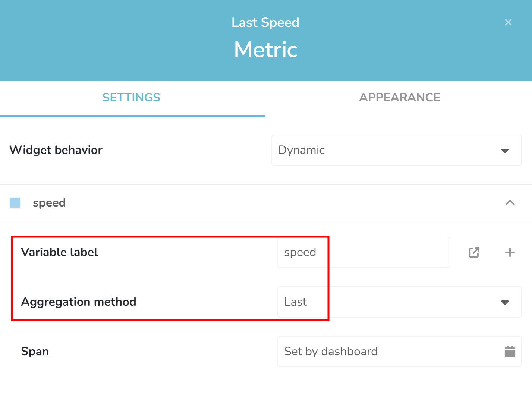The height and width of the screenshot is (394, 532).
Task: Click the caret arrow beside Dynamic
Action: [x=505, y=151]
